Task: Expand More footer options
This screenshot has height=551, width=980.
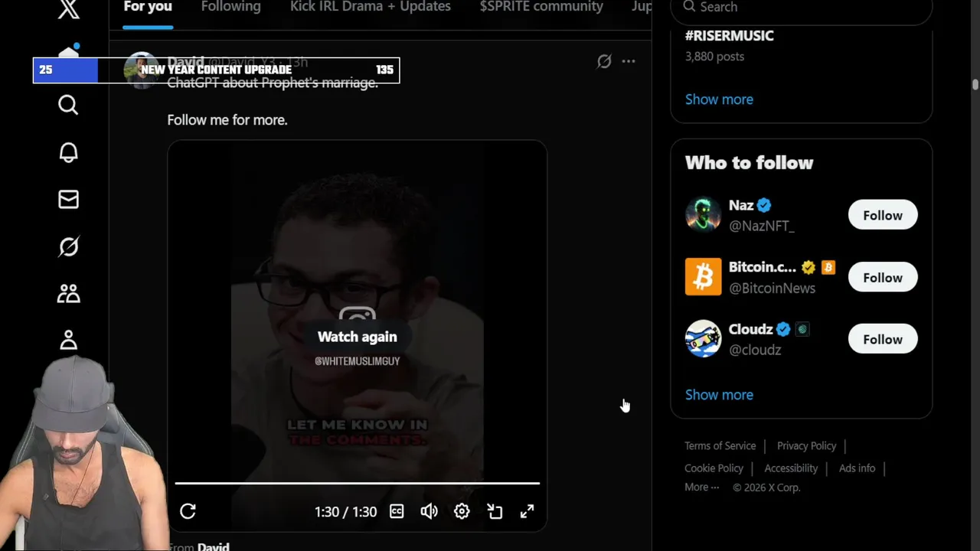Action: [702, 487]
